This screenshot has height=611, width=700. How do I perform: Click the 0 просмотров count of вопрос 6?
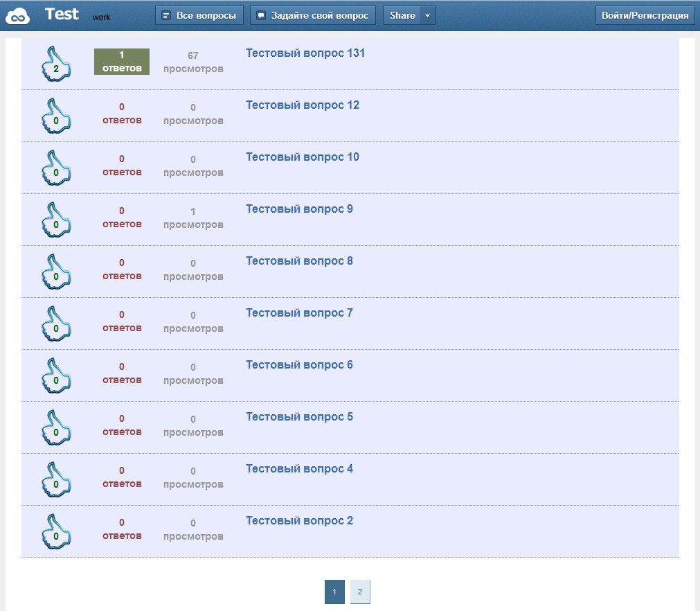click(x=193, y=374)
